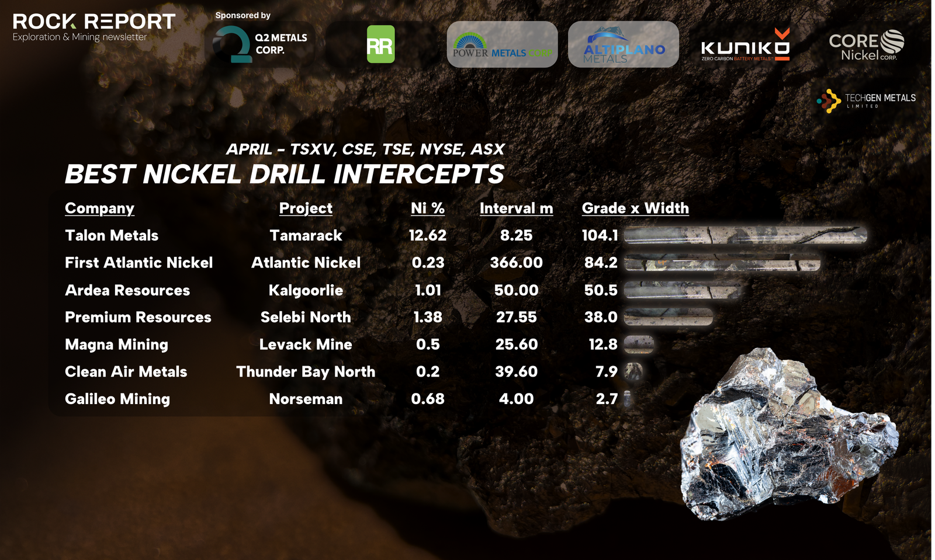This screenshot has width=935, height=560.
Task: Click the Ardea Resources drill core bar
Action: [x=683, y=290]
